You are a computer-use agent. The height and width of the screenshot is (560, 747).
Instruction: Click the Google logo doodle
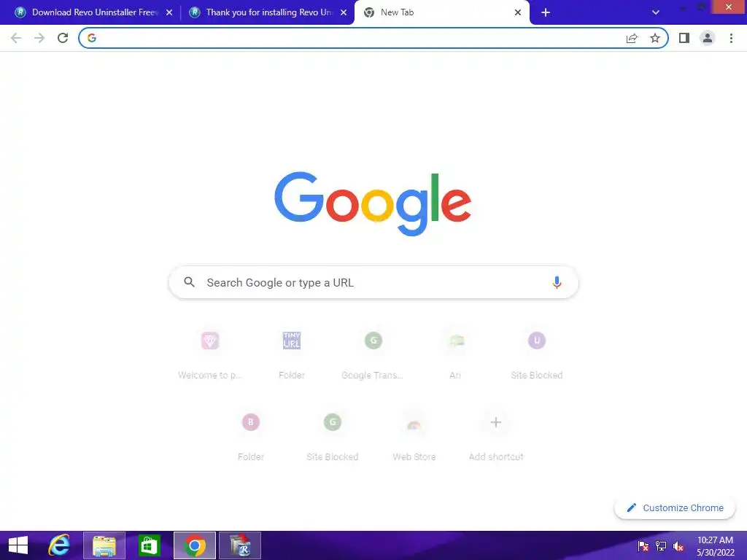[373, 203]
